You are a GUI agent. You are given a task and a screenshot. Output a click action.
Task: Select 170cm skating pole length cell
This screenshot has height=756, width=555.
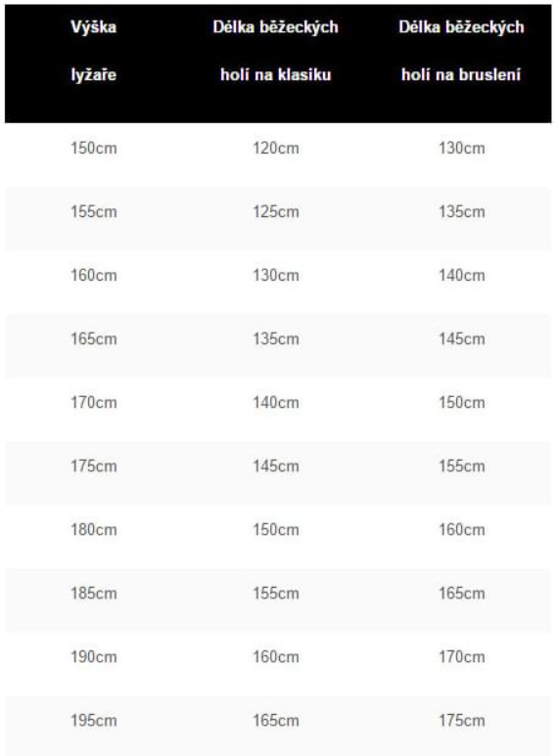[461, 657]
